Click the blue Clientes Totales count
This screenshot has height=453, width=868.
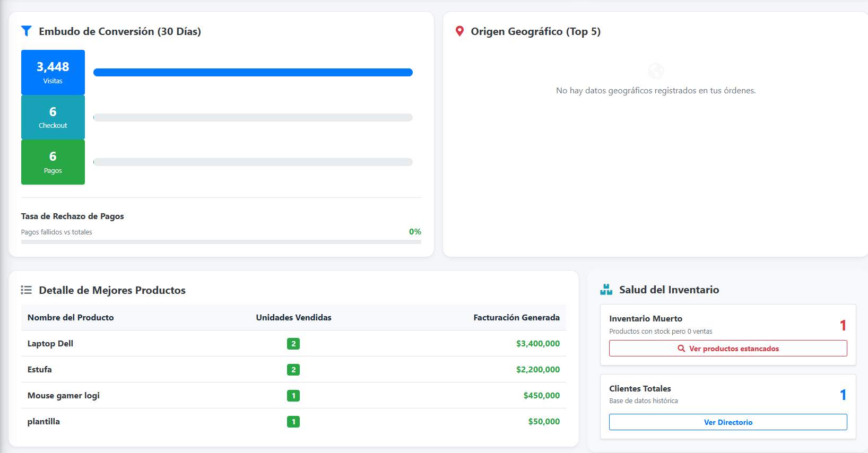click(x=843, y=395)
